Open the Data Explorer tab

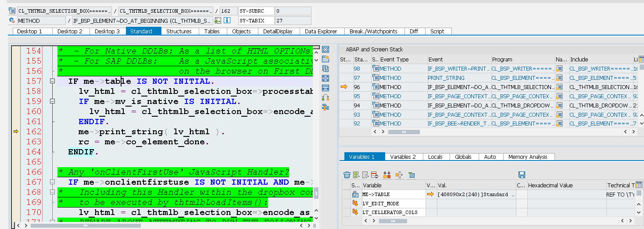[x=321, y=31]
